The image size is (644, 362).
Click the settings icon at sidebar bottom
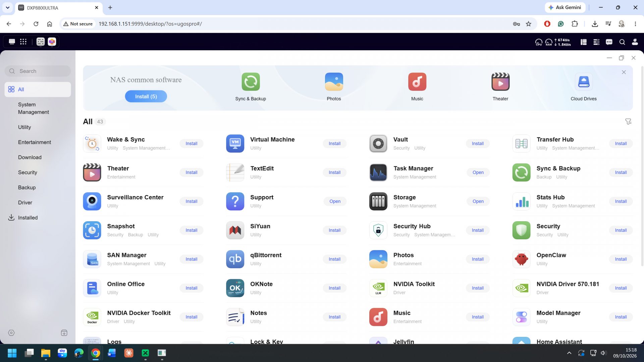(11, 333)
